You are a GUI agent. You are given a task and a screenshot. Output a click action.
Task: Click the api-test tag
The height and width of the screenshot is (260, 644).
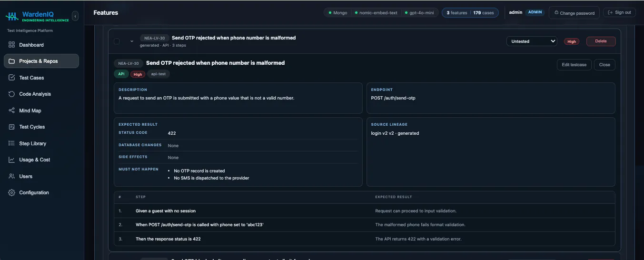(159, 74)
